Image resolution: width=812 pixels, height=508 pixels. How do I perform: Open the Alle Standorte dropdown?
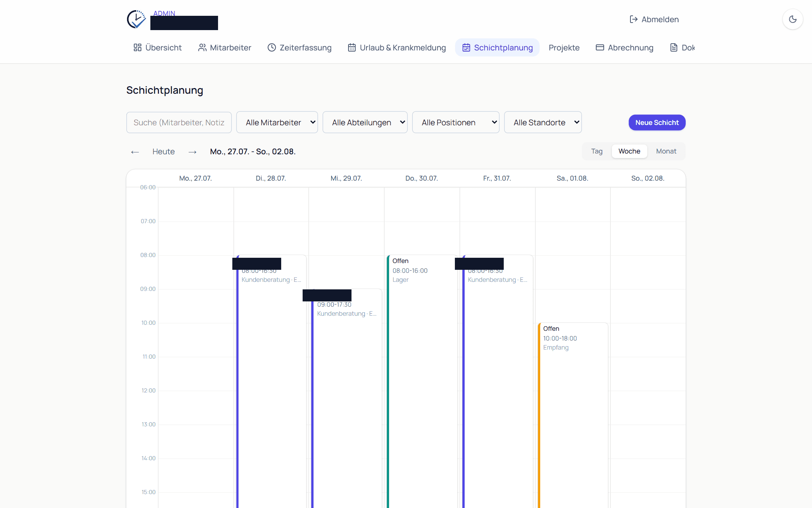(x=543, y=122)
